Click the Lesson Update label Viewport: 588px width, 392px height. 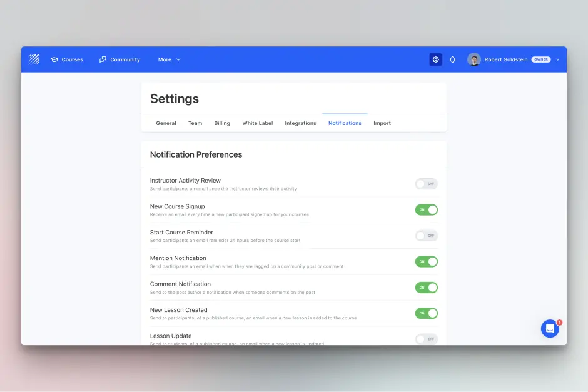pos(171,335)
